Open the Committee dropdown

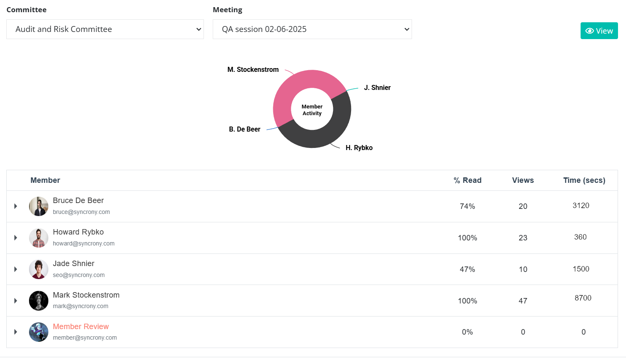[x=105, y=29]
